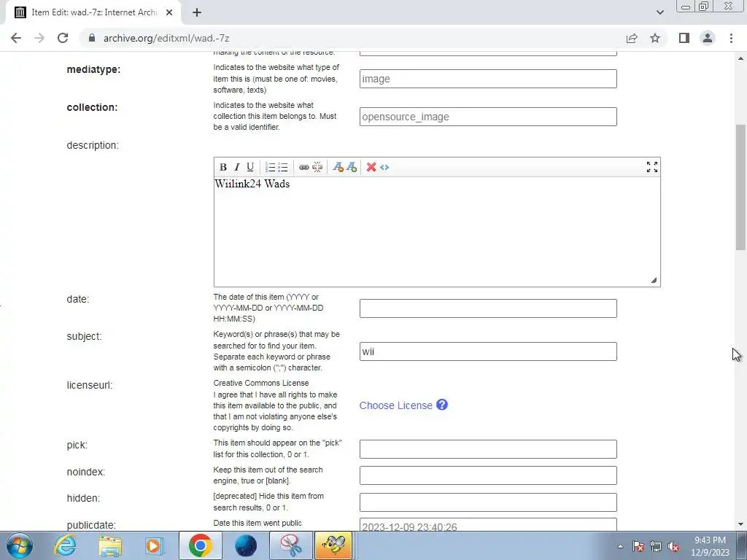Remove hyperlink with the unlink icon
The image size is (747, 560).
click(x=317, y=167)
